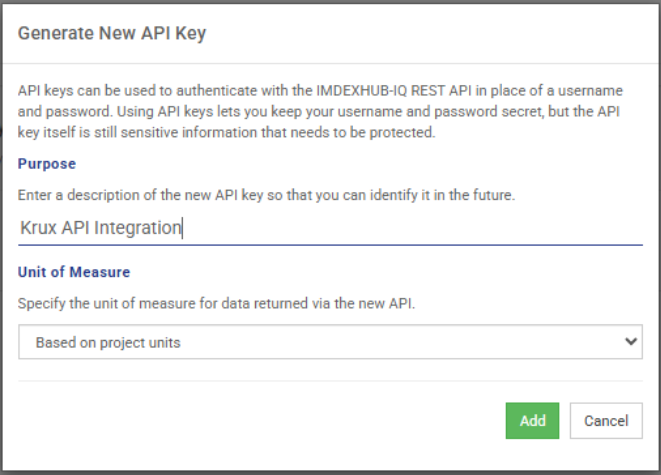Click the bold 'Unit of Measure' heading
This screenshot has width=661, height=475.
point(74,272)
